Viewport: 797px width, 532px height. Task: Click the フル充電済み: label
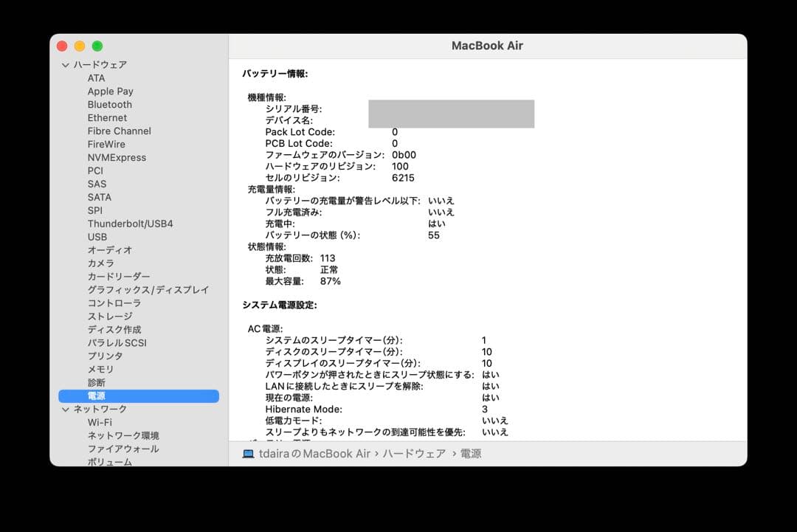(x=294, y=213)
